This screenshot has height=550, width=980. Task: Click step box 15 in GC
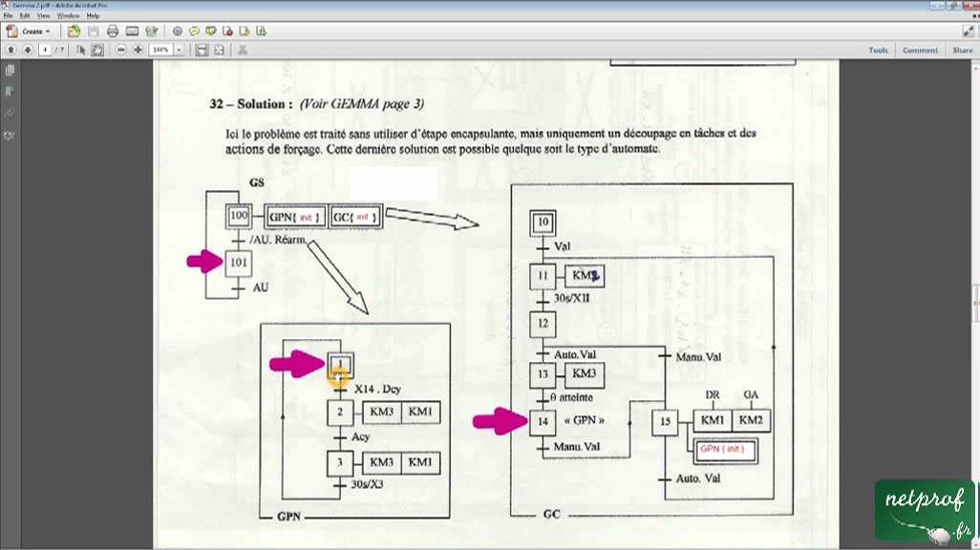pos(665,422)
